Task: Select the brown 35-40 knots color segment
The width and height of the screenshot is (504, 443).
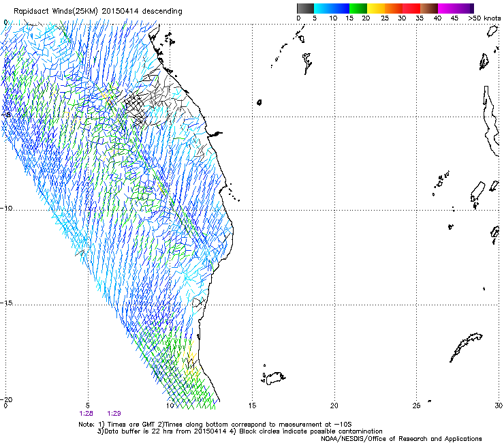Action: [429, 8]
